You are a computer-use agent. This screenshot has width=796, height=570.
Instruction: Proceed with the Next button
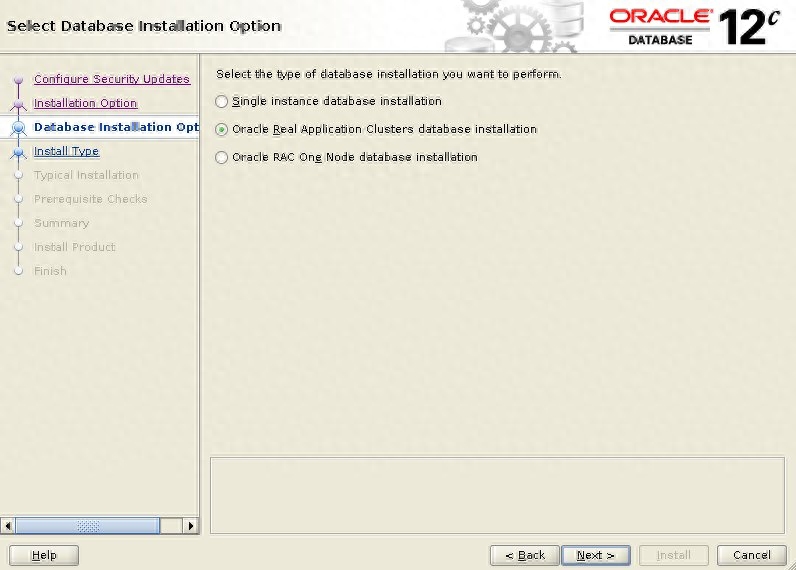(594, 555)
